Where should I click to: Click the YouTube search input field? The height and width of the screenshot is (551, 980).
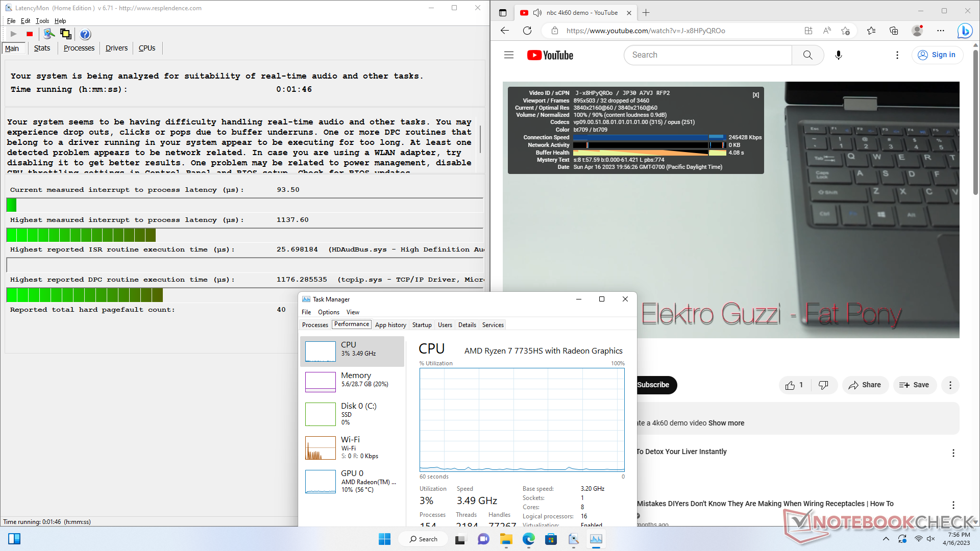tap(708, 55)
